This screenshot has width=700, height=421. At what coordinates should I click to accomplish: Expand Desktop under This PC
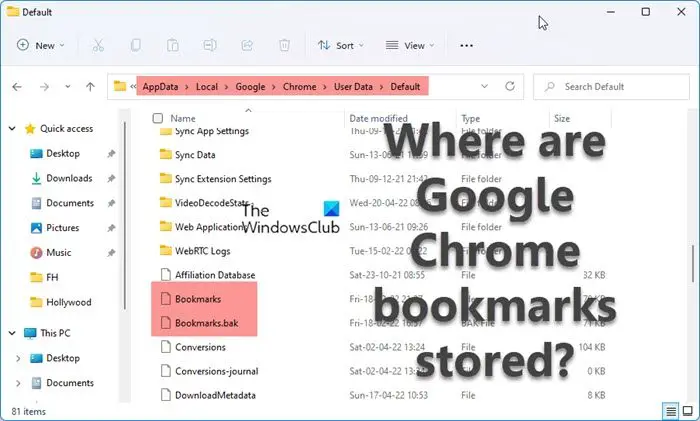click(x=18, y=358)
